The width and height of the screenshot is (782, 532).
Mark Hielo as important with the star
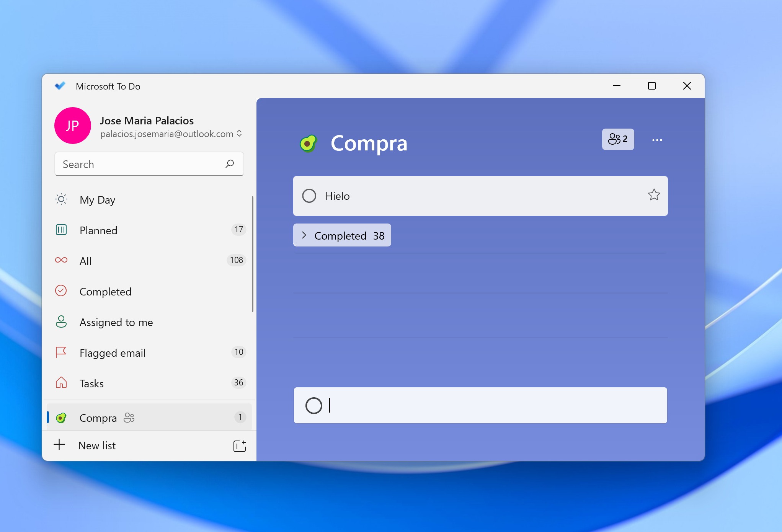click(654, 195)
